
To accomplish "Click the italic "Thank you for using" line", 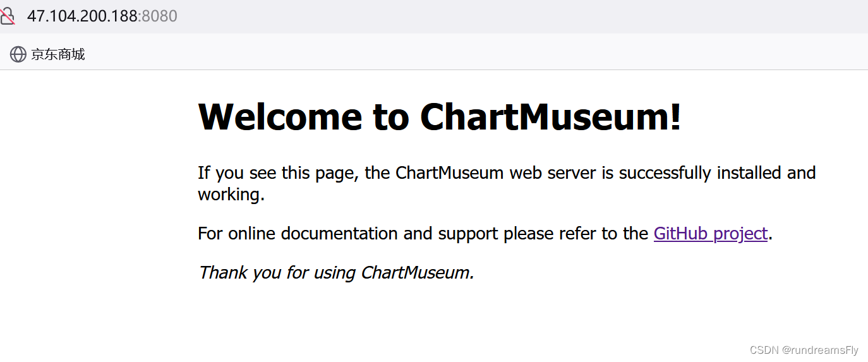I will click(x=278, y=273).
